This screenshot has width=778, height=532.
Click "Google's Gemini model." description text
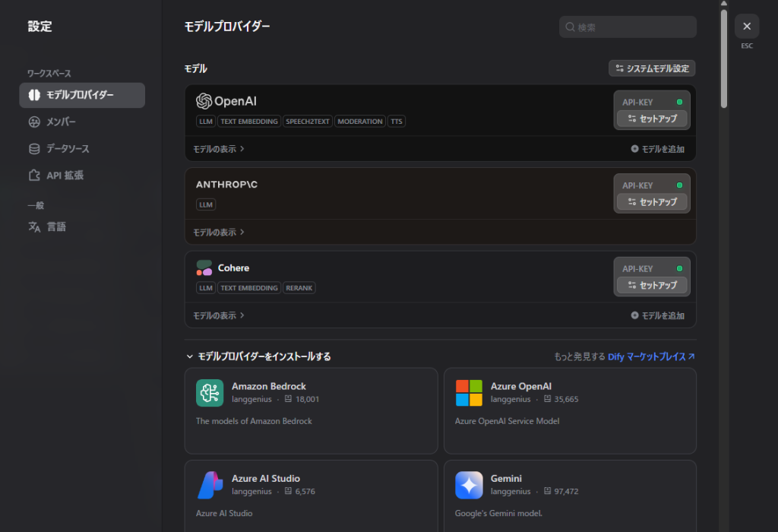[498, 513]
